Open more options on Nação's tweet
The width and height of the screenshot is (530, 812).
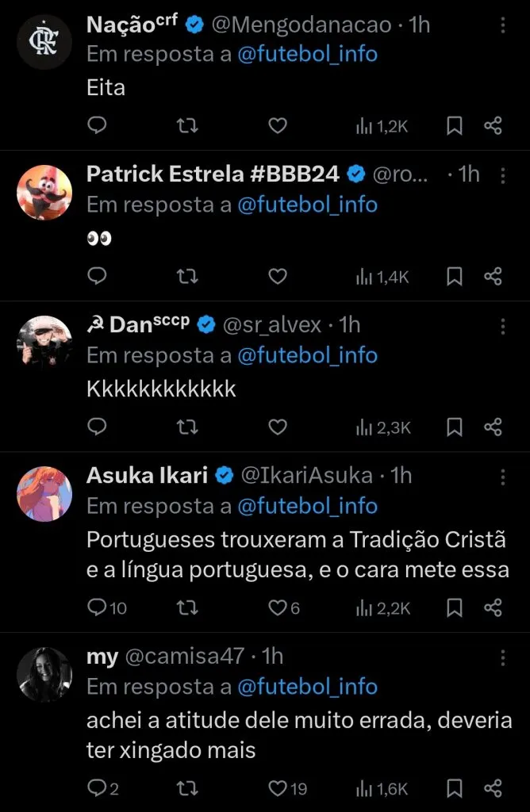(x=502, y=25)
